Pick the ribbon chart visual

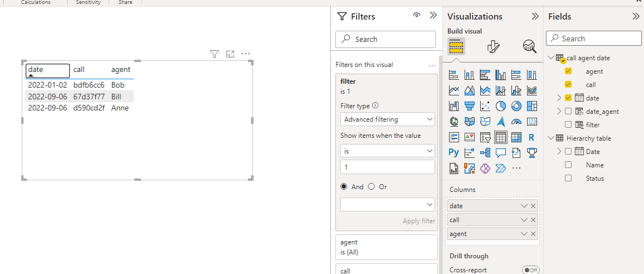click(x=531, y=90)
